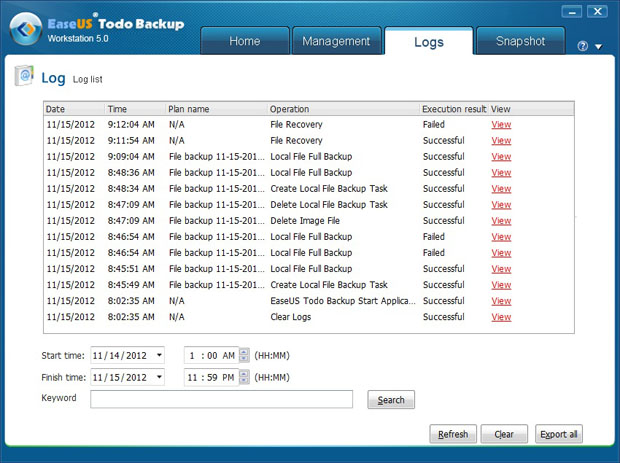This screenshot has width=620, height=463.
Task: Switch to the Home tab
Action: (244, 41)
